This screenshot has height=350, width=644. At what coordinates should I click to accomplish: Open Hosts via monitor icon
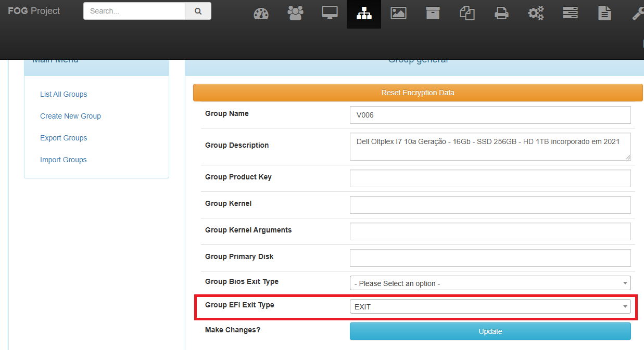point(330,14)
